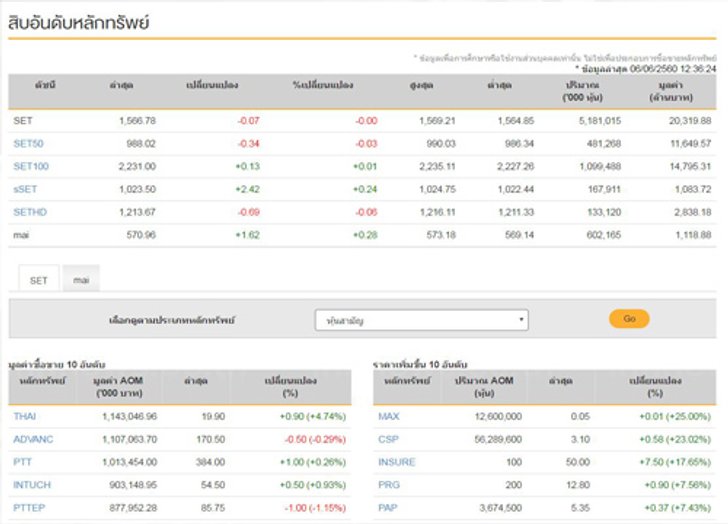Select CSP volume 56,289,600

(498, 439)
